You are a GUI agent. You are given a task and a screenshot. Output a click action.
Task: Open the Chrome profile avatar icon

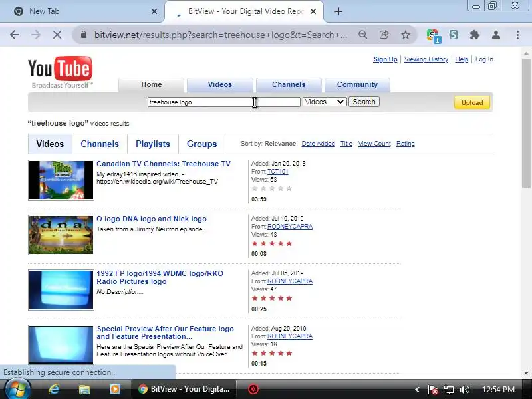pyautogui.click(x=495, y=35)
